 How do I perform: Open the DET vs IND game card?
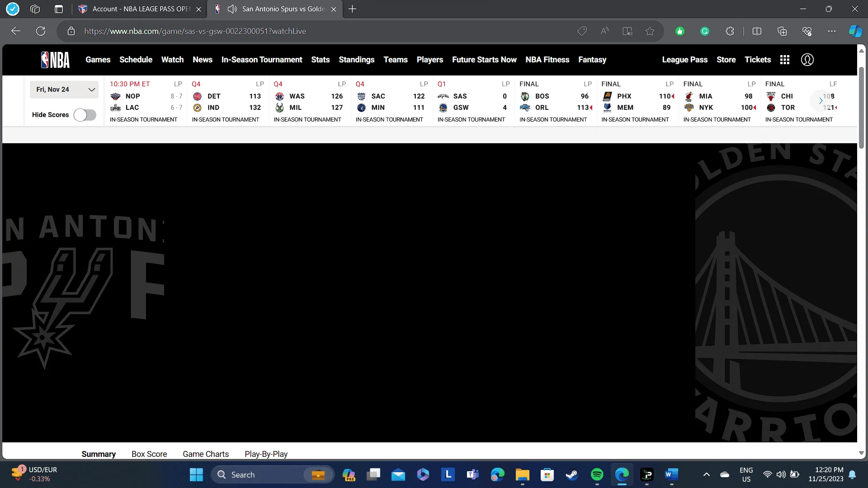228,101
